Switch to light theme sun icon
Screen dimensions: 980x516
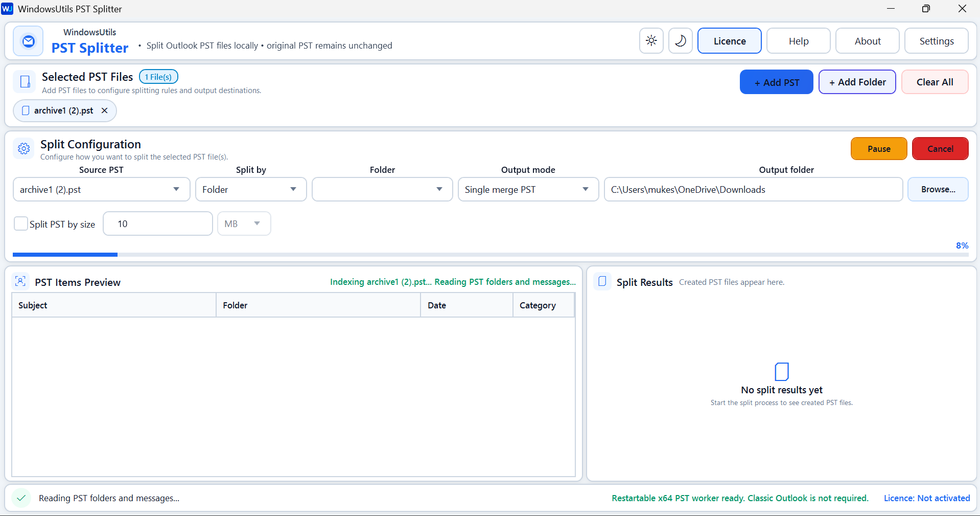coord(651,41)
